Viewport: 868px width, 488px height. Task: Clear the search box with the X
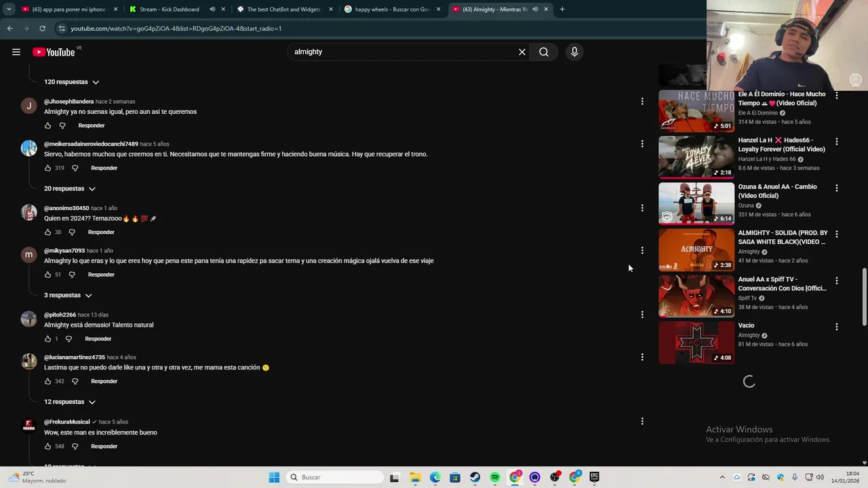pyautogui.click(x=522, y=52)
